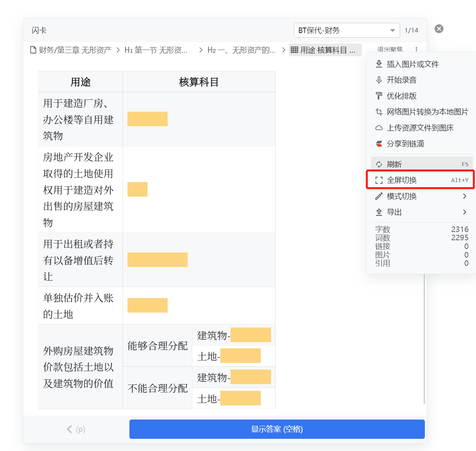Screen dimensions: 476x451
Task: Open breadcrumb 财务/第三章 无形资产
Action: [71, 50]
